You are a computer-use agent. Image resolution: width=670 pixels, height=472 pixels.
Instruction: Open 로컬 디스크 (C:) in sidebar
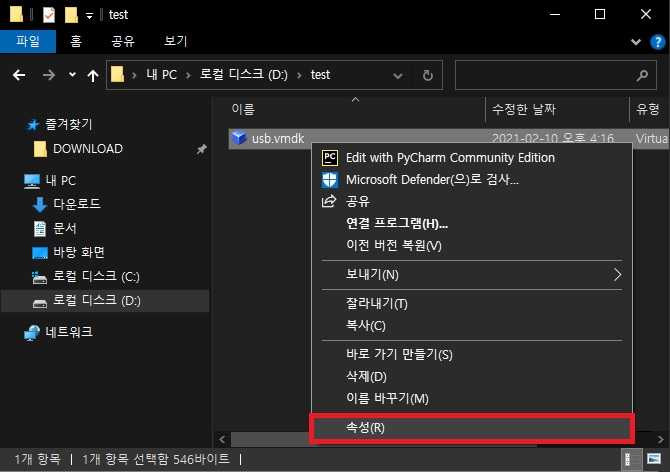96,277
